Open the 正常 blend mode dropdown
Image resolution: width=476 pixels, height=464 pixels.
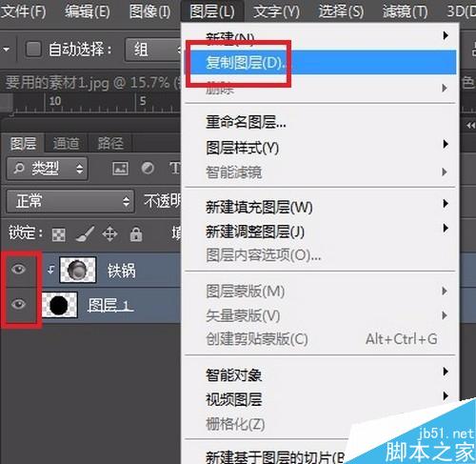click(70, 201)
